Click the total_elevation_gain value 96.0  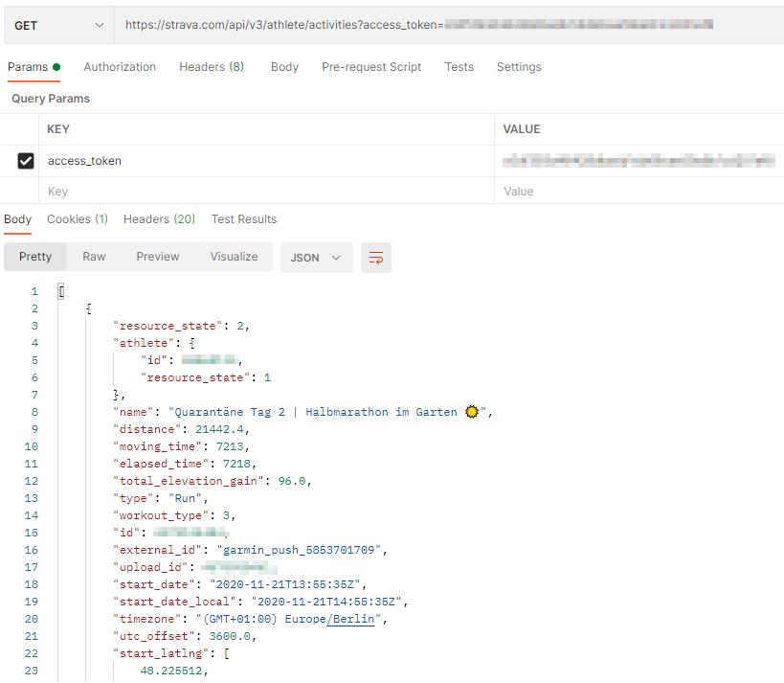click(292, 481)
